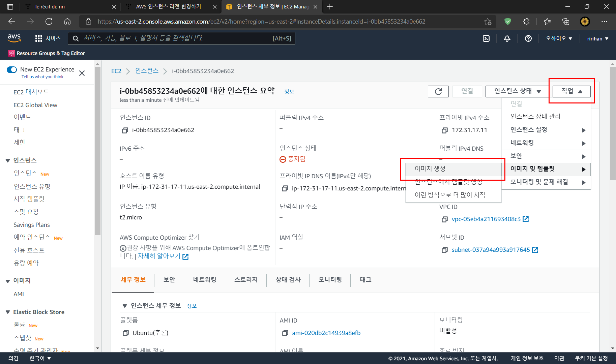Screen dimensions: 616x364
Task: Click the AWS logo home icon
Action: [x=14, y=38]
